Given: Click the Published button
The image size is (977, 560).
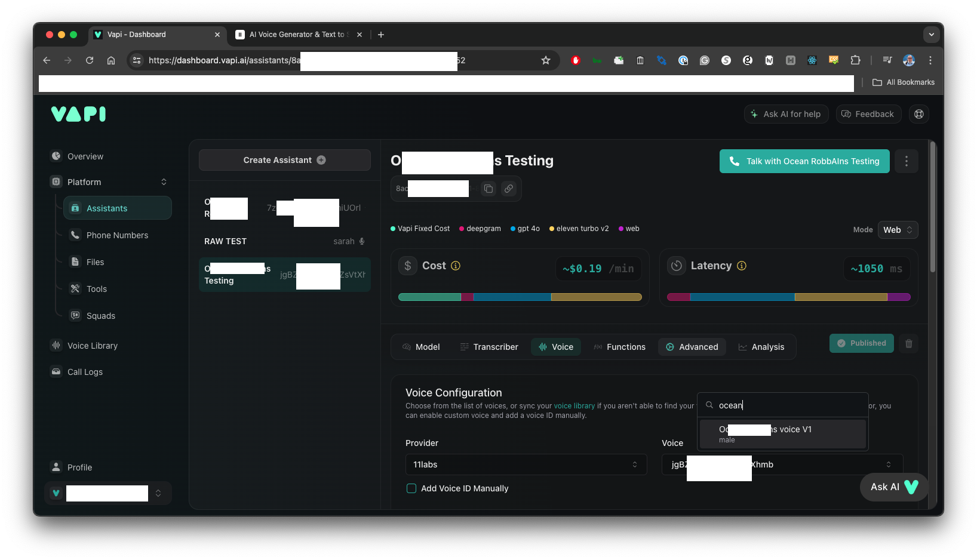Looking at the screenshot, I should coord(861,343).
